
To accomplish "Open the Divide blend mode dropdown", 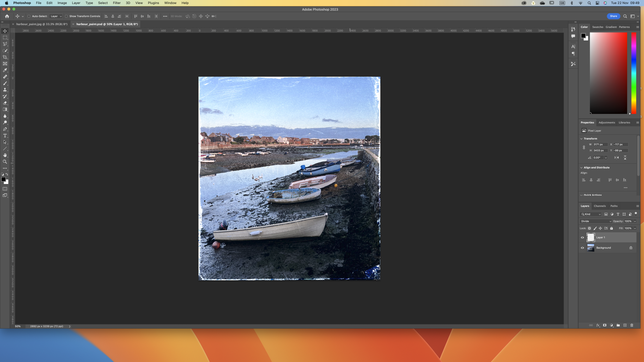I will [x=596, y=221].
